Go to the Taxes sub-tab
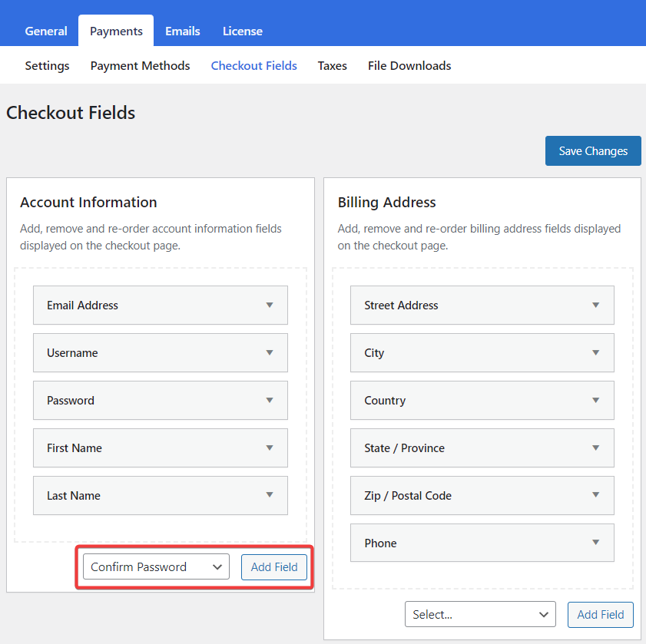Viewport: 646px width, 644px height. click(332, 66)
